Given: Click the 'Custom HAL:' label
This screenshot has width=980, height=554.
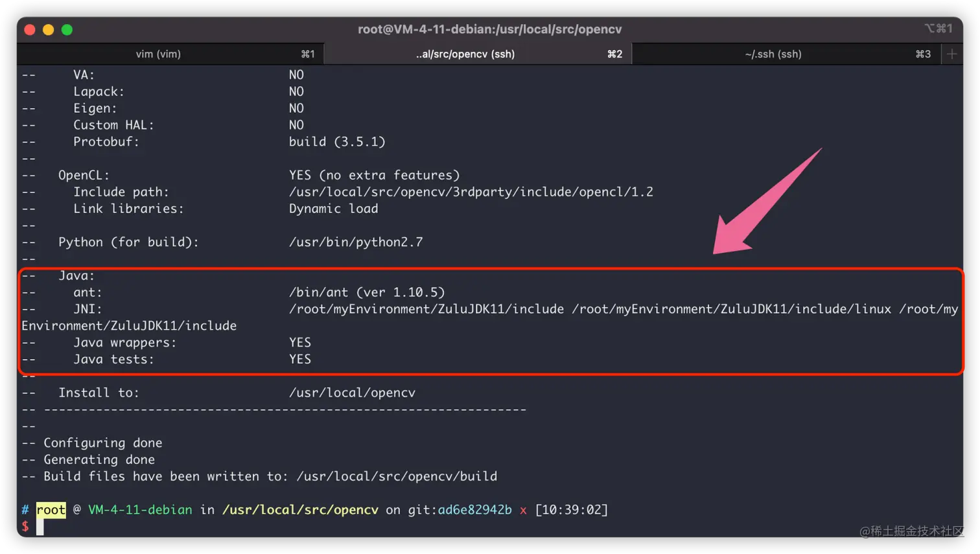Looking at the screenshot, I should tap(113, 125).
